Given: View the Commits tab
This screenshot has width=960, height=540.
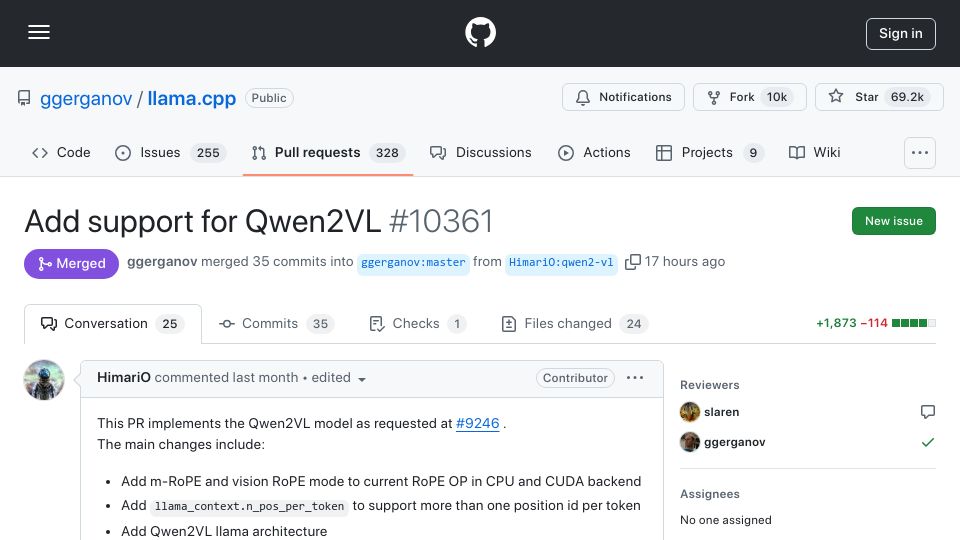Looking at the screenshot, I should pyautogui.click(x=276, y=323).
